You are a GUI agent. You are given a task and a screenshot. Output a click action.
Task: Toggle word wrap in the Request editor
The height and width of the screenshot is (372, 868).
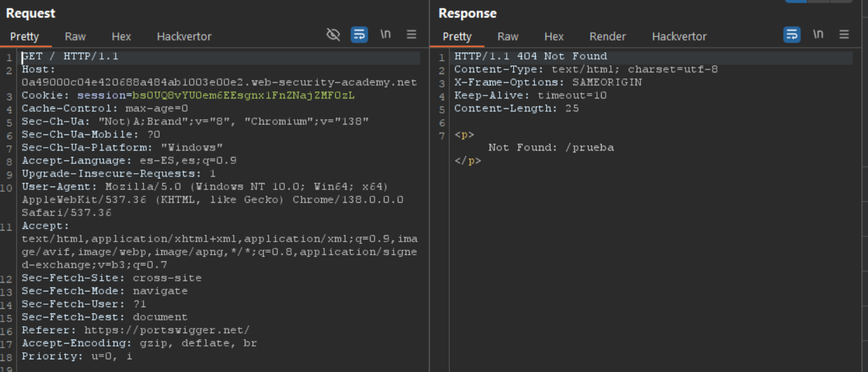pos(359,35)
